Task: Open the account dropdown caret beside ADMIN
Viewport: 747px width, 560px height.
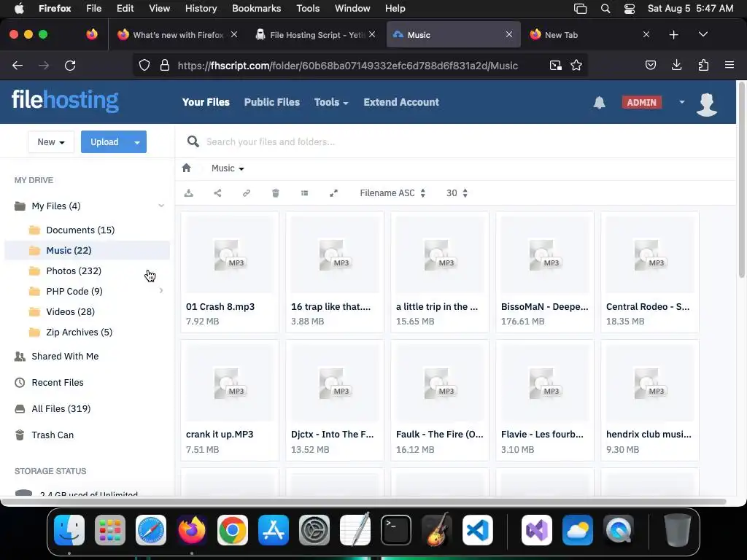Action: [x=682, y=102]
